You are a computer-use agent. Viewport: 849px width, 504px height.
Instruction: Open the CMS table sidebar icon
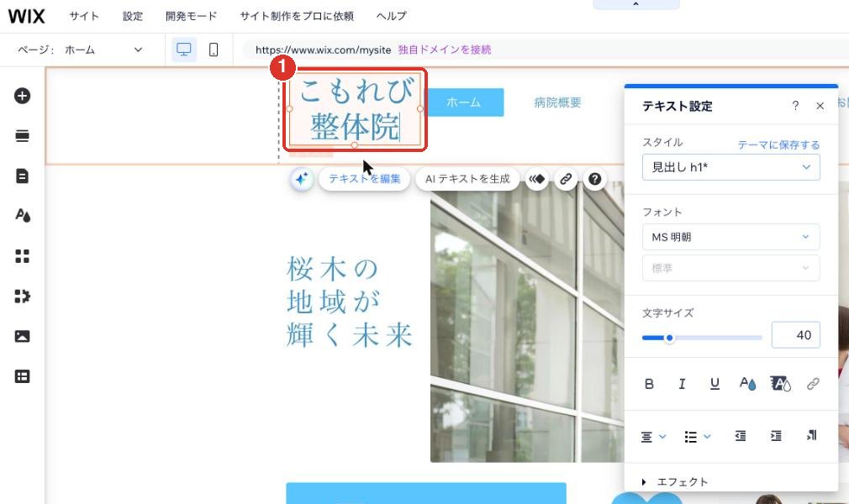coord(22,376)
